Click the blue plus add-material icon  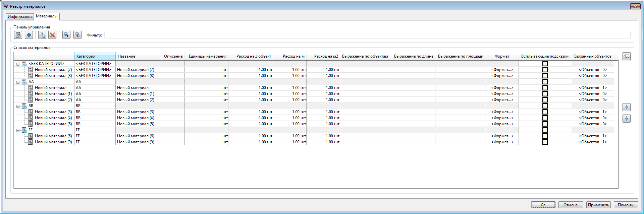pyautogui.click(x=29, y=35)
